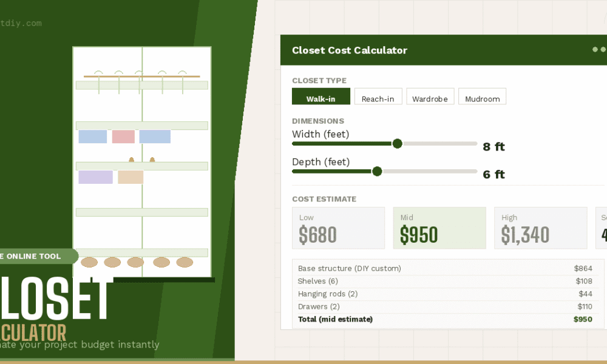Select the Mid $950 cost estimate card
Screen dimensions: 607x364
(439, 227)
